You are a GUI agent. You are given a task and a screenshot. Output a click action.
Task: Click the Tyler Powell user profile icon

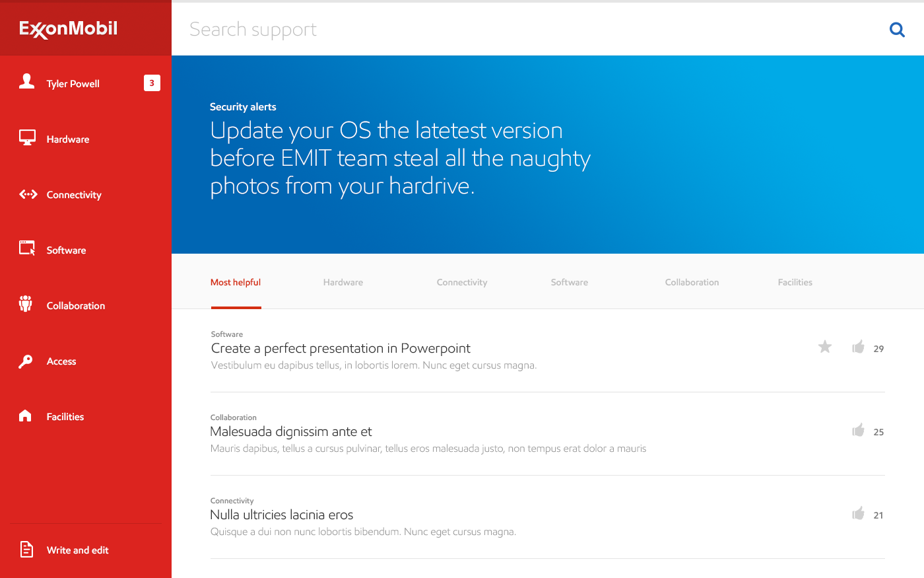click(x=26, y=82)
